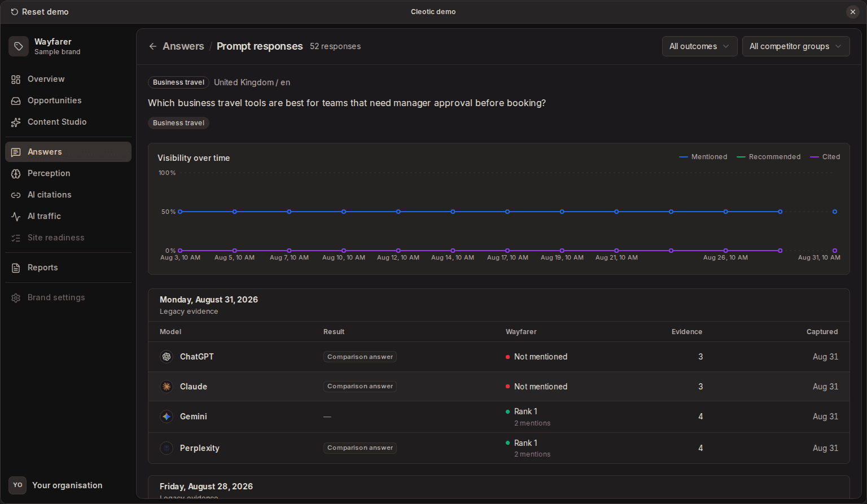Toggle the Recommended series in legend
The image size is (867, 504).
[x=769, y=157]
